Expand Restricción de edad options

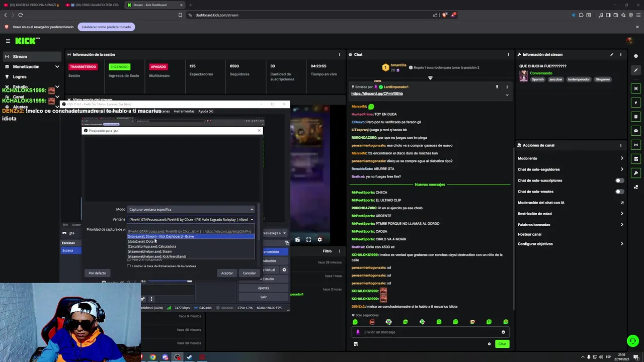(x=622, y=214)
